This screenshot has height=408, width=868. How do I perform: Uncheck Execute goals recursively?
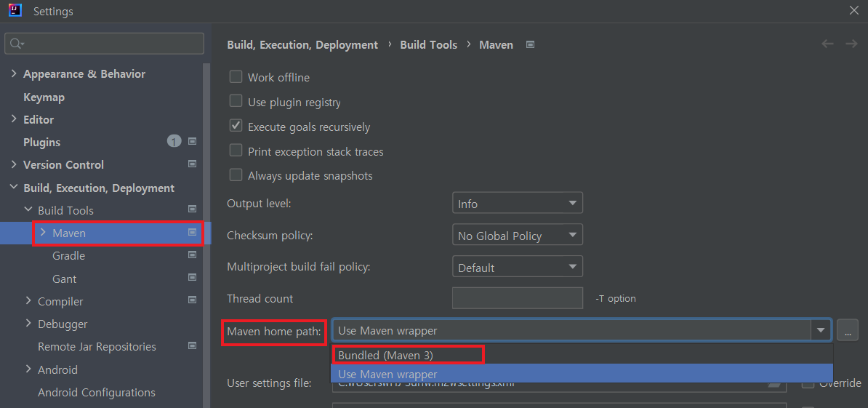(236, 126)
